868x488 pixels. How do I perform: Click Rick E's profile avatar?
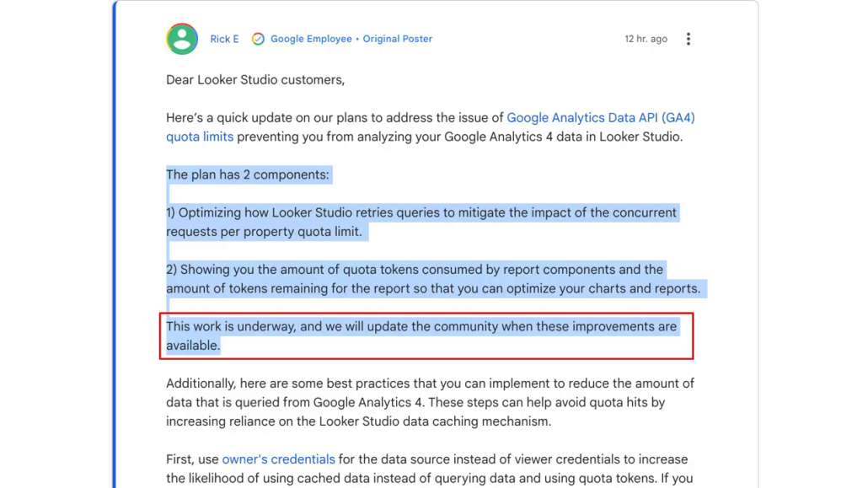(182, 39)
